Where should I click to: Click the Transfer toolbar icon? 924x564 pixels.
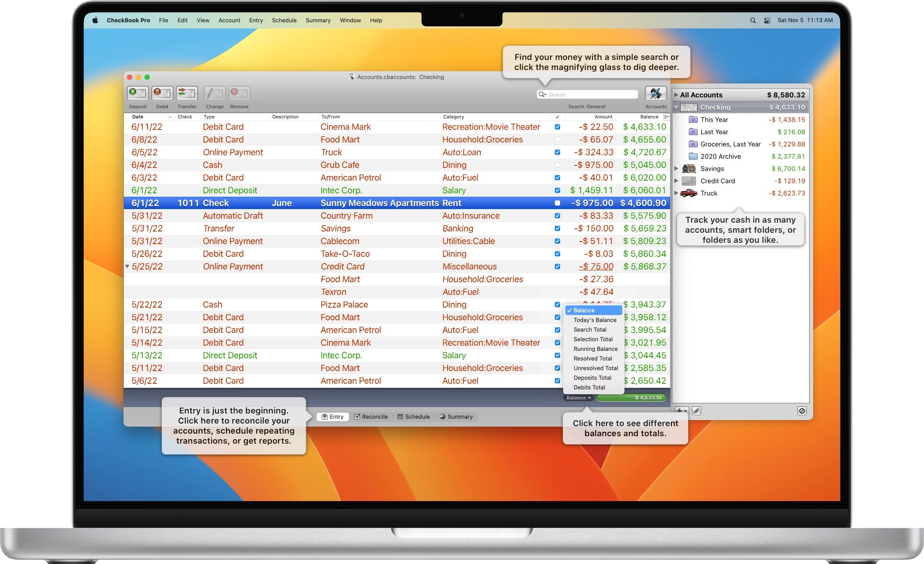187,93
